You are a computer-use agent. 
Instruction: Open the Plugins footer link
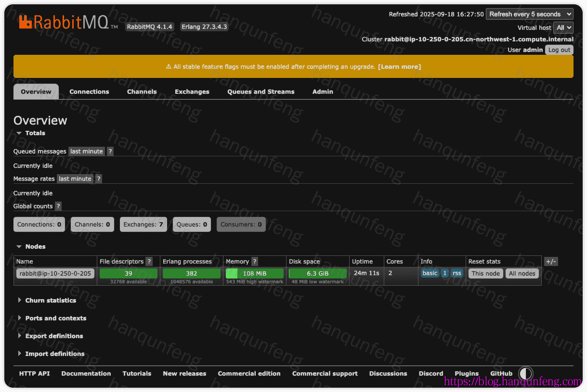tap(467, 373)
